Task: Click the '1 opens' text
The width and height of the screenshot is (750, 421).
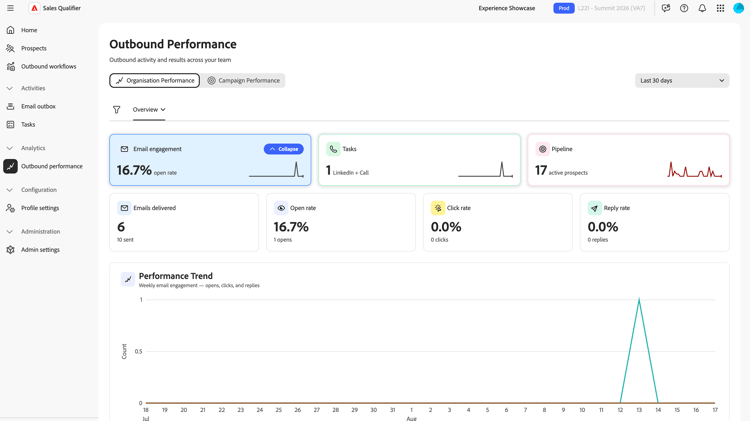Action: coord(283,240)
